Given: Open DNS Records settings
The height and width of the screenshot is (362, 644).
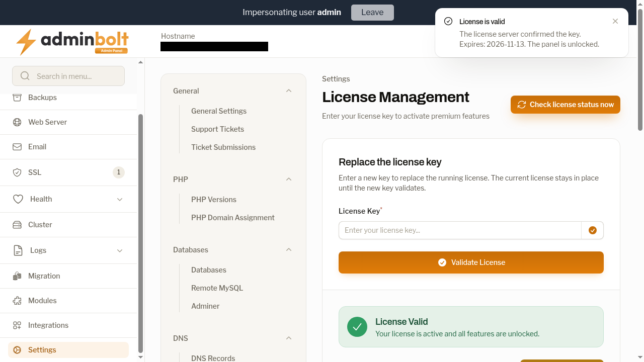Looking at the screenshot, I should 213,358.
